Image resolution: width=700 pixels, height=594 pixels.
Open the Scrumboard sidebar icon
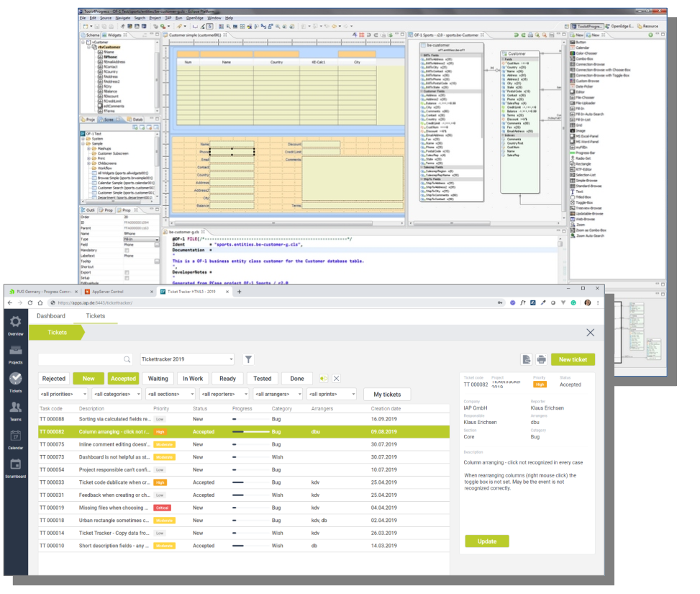pos(15,467)
